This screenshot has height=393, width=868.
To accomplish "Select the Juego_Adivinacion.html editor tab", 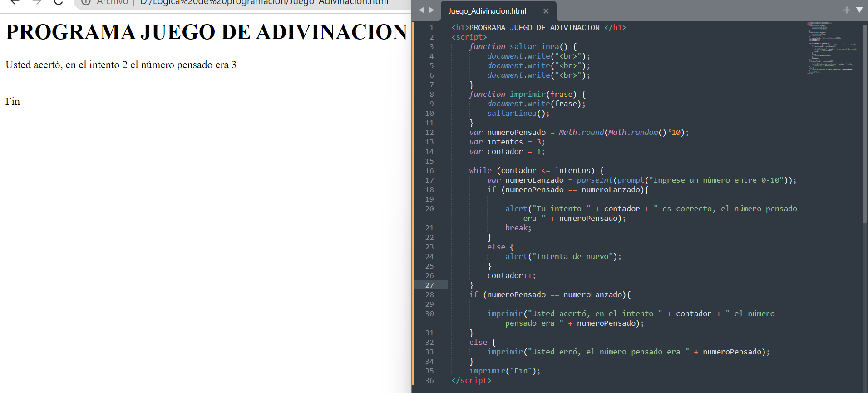I will pos(487,11).
